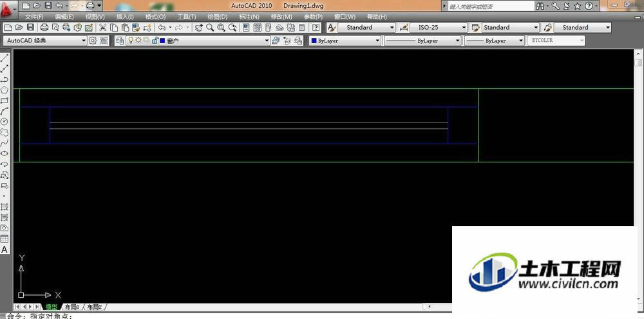Screen dimensions: 644x319
Task: Select the Multiline Text tool
Action: coord(5,249)
